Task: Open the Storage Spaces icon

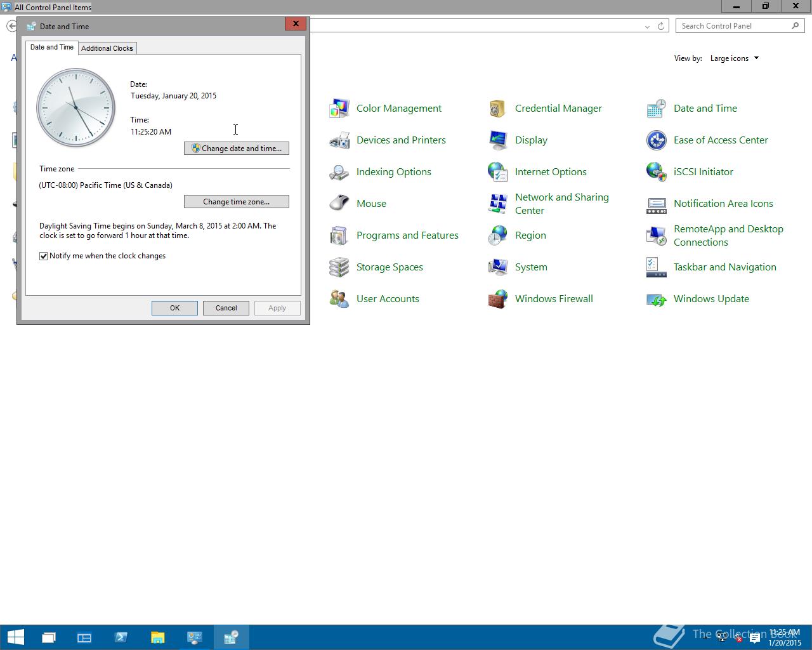Action: 339,267
